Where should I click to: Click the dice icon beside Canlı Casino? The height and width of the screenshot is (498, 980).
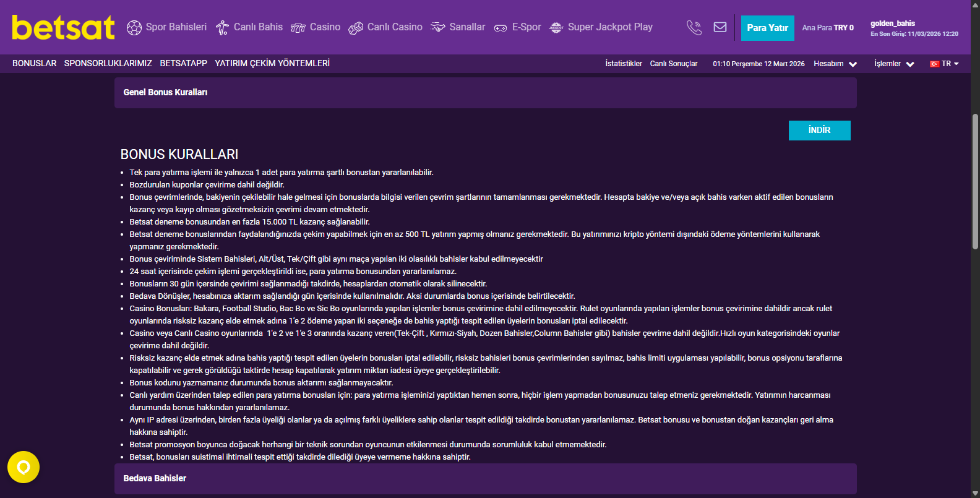coord(356,28)
